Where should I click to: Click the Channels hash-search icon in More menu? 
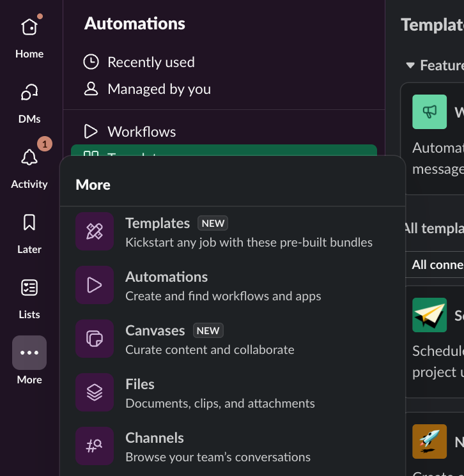(95, 446)
